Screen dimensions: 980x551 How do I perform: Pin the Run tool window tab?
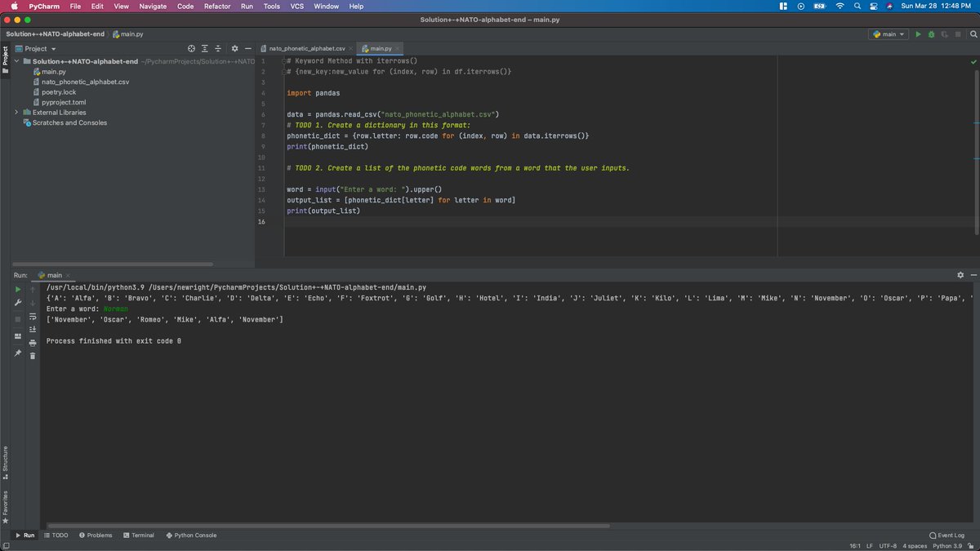tap(18, 353)
